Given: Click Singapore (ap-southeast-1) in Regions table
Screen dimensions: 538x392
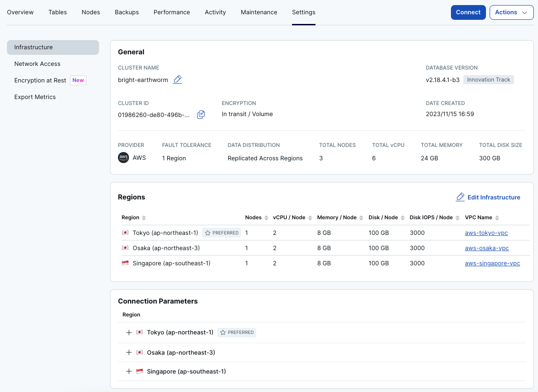Looking at the screenshot, I should [171, 263].
